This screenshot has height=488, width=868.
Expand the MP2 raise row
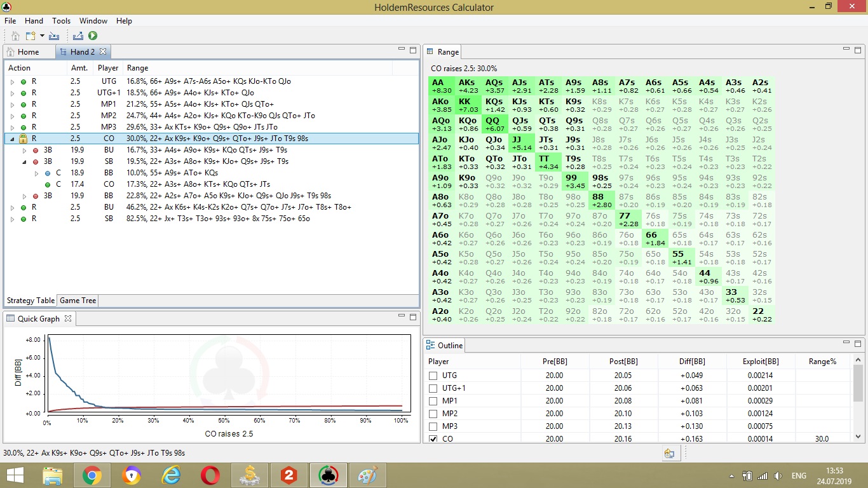tap(12, 116)
